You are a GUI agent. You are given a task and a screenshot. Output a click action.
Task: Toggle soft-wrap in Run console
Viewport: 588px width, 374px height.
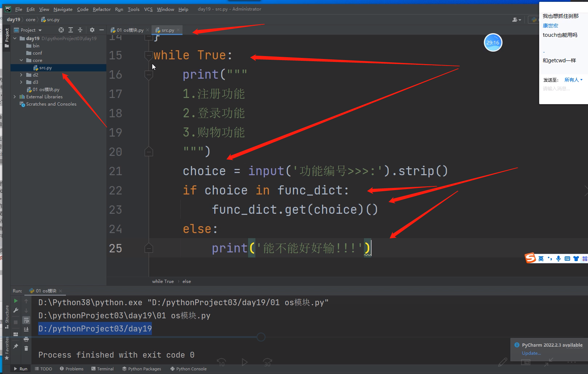[26, 320]
